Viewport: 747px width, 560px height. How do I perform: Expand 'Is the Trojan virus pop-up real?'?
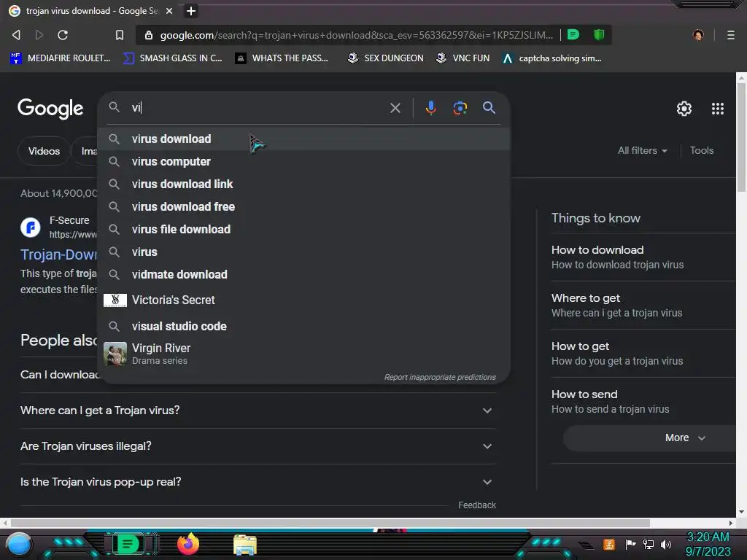pyautogui.click(x=258, y=482)
